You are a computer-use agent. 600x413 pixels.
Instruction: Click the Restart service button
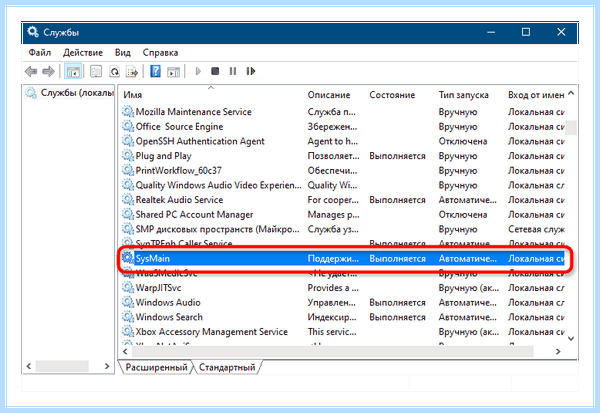(x=251, y=71)
